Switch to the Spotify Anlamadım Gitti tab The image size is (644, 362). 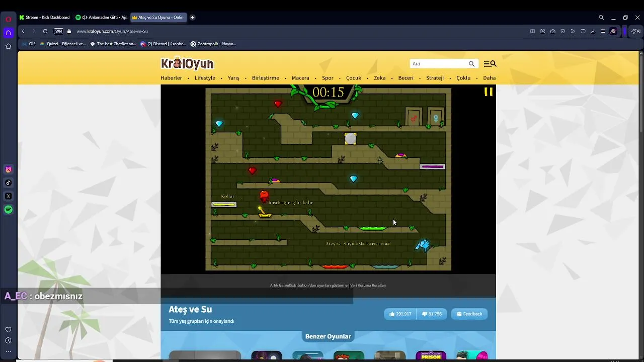pos(102,17)
